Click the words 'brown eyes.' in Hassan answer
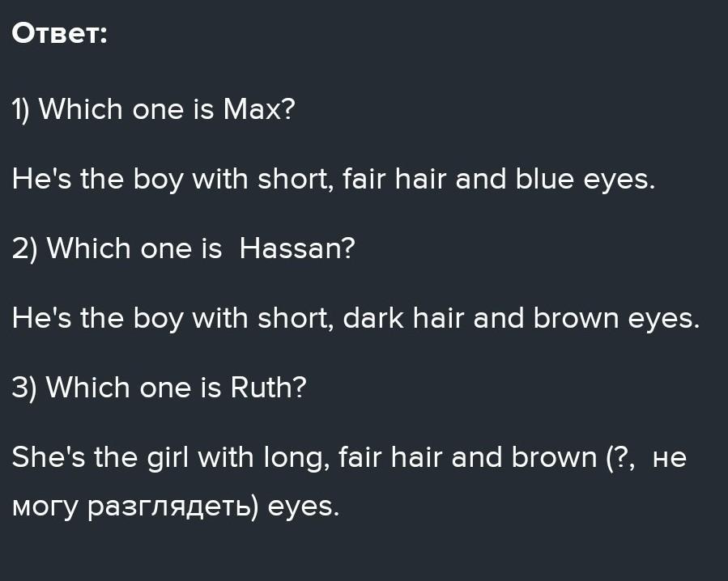728x581 pixels. (x=616, y=319)
